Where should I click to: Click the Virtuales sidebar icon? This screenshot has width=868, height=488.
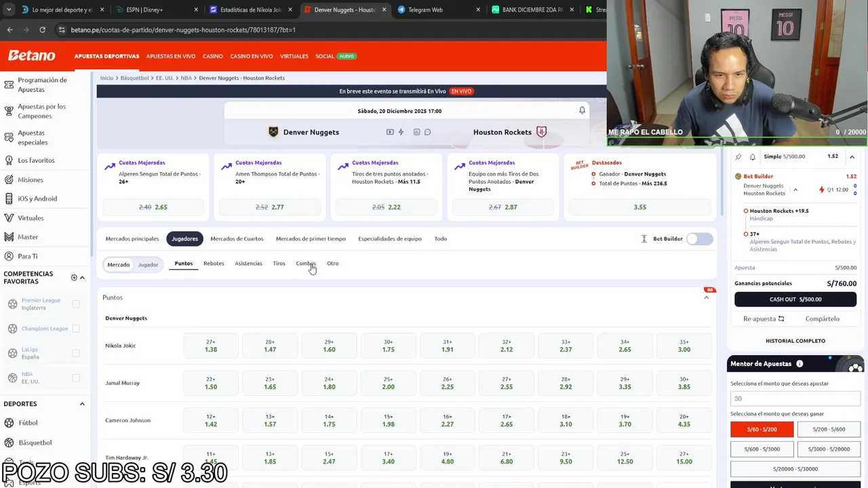pos(9,218)
